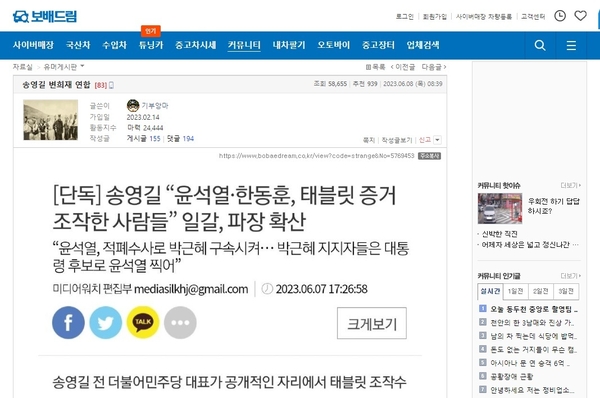Click the 자료실 breadcrumb link
The width and height of the screenshot is (600, 398).
click(23, 67)
